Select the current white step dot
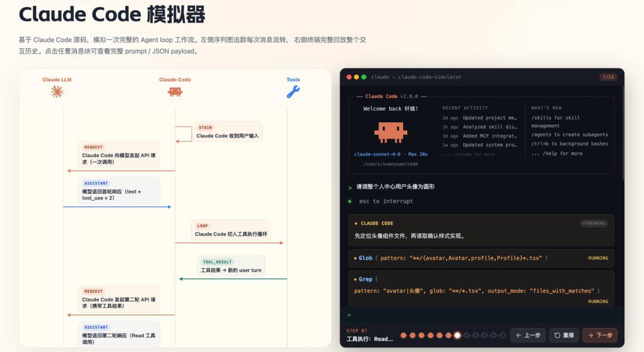Viewport: 644px width, 352px height. click(457, 335)
